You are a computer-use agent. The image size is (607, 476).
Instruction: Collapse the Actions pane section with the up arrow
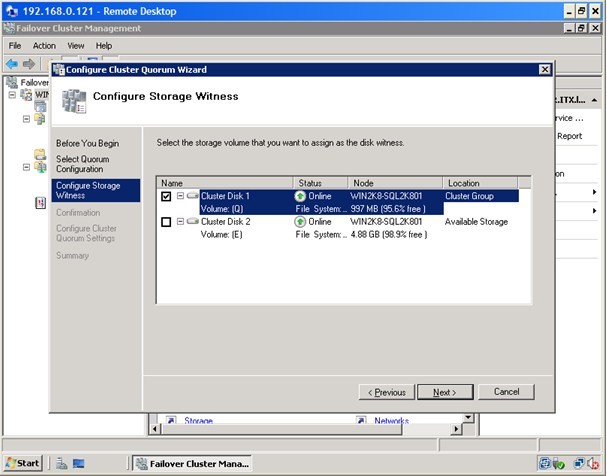point(594,100)
